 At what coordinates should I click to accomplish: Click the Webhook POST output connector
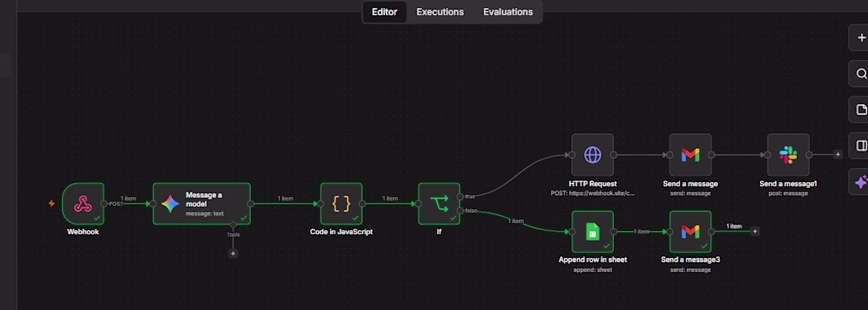104,204
